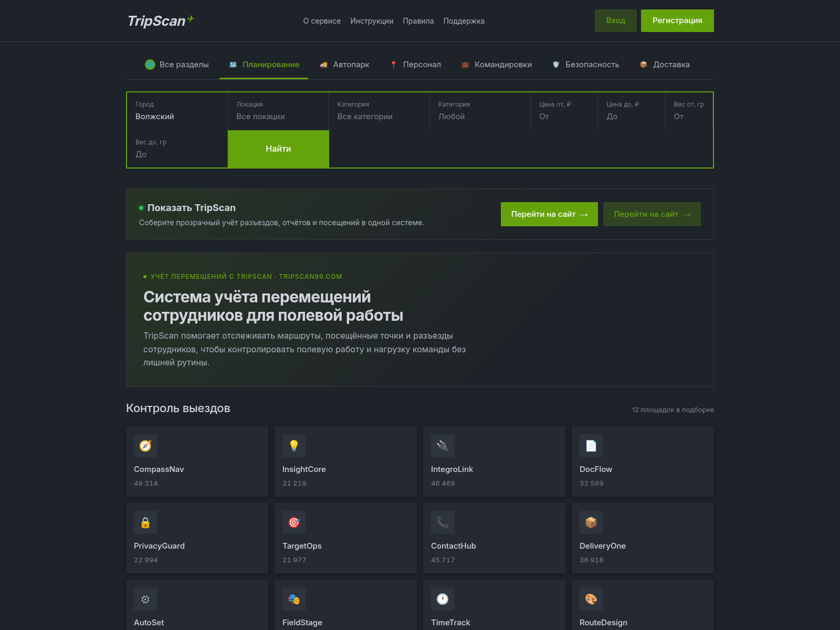Click the AutoSet gear icon

[x=145, y=599]
